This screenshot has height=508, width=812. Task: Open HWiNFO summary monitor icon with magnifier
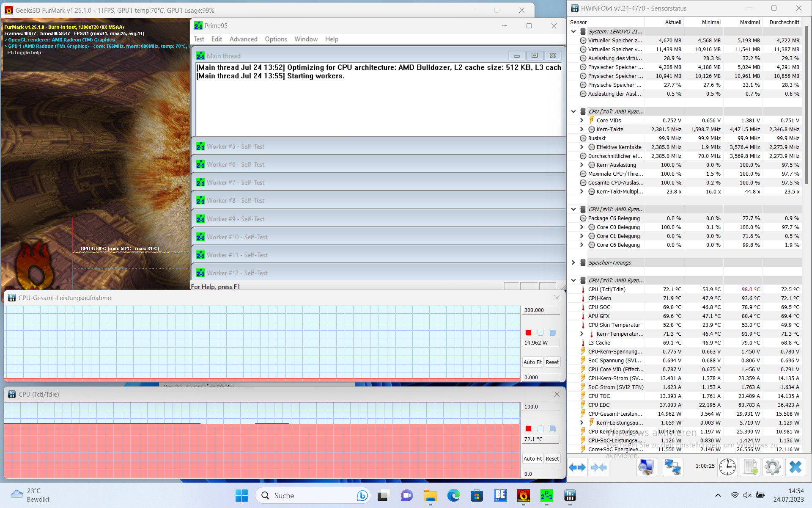coord(646,467)
